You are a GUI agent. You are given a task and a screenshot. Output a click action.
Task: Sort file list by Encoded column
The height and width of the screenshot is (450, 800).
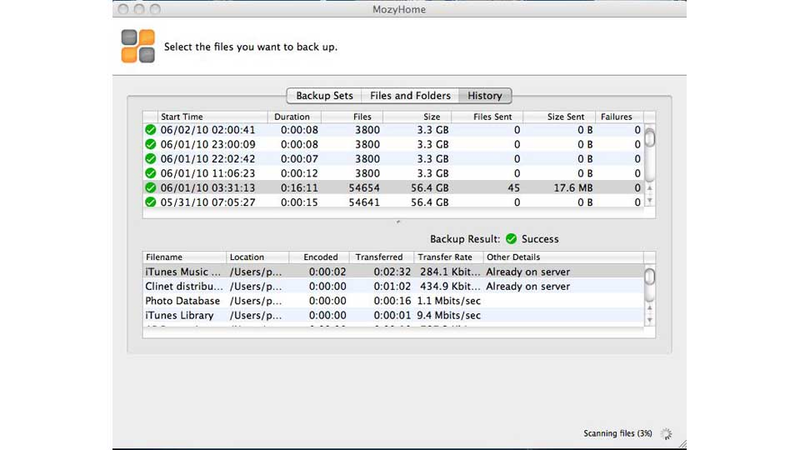[319, 257]
